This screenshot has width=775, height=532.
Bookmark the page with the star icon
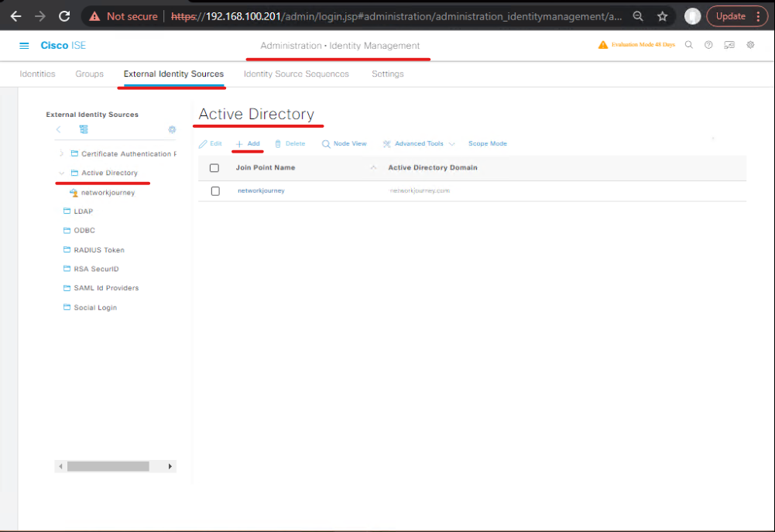point(662,16)
